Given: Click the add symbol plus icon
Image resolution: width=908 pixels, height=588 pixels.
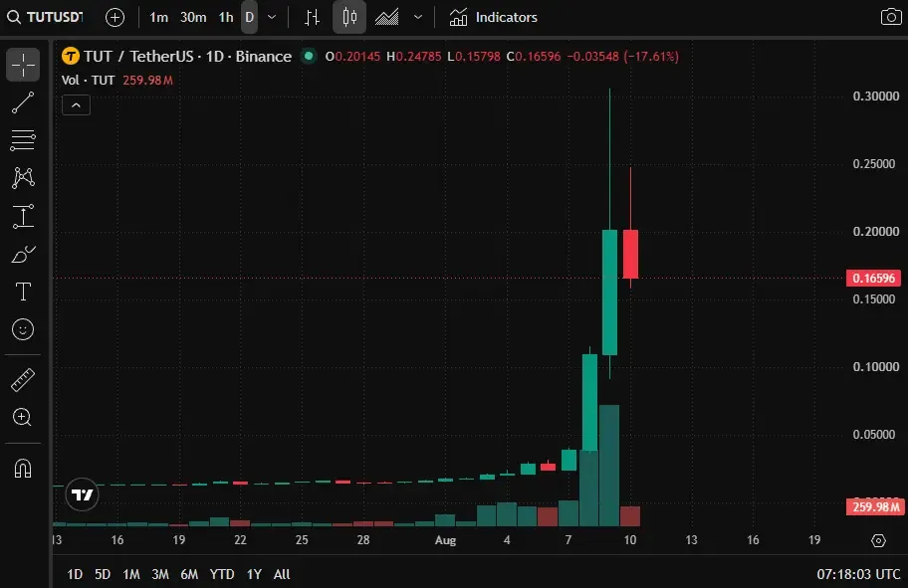Looking at the screenshot, I should pos(114,17).
